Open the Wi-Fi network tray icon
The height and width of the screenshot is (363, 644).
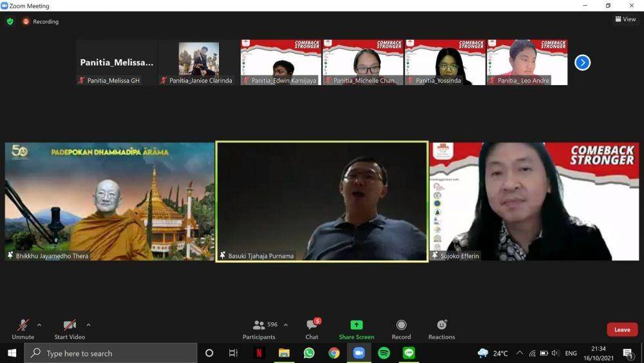coord(533,353)
